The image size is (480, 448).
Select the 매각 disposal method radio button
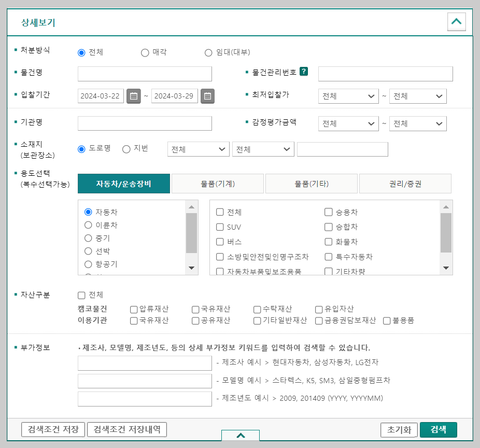(144, 52)
